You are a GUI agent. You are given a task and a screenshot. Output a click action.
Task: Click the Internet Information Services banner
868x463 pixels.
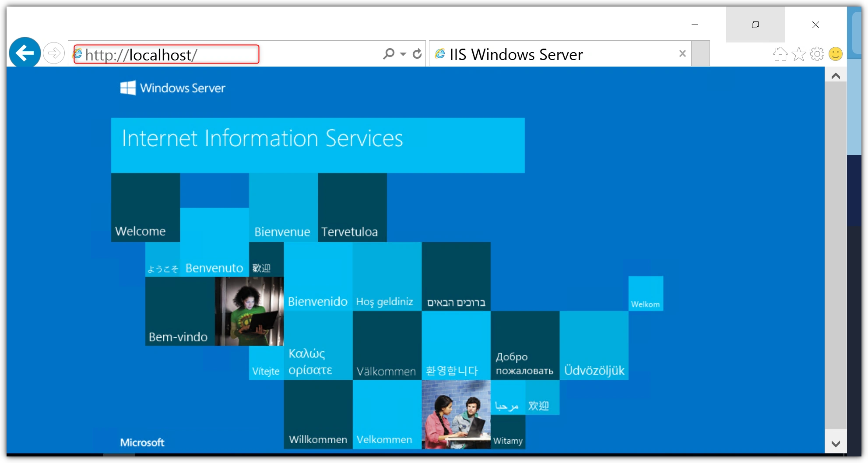(318, 145)
